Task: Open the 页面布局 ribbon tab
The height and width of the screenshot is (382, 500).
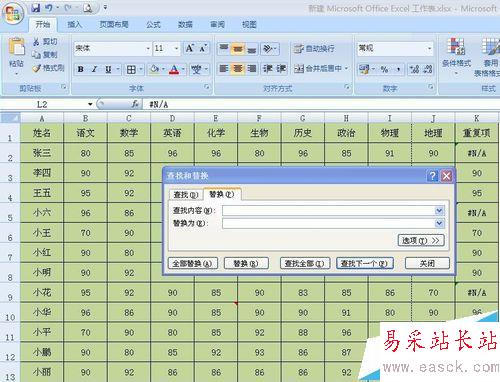Action: point(114,24)
